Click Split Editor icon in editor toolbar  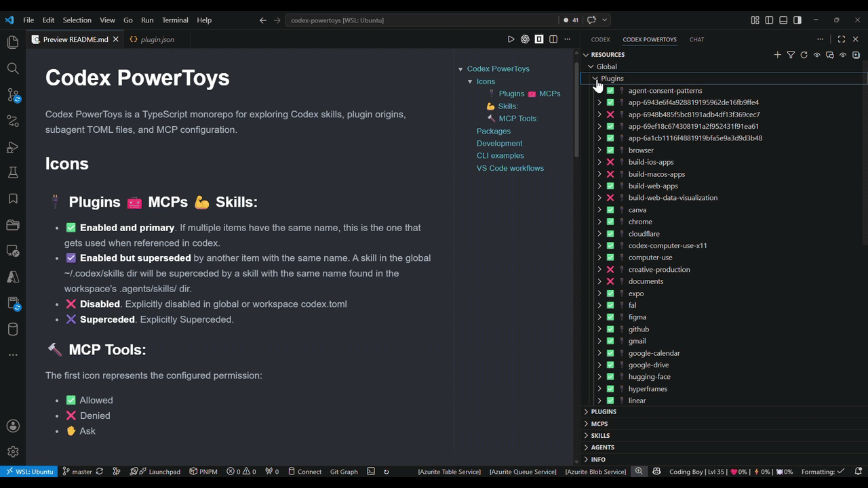click(x=553, y=39)
